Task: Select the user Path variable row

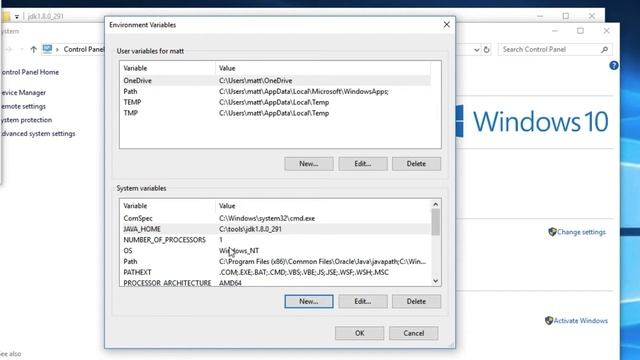Action: point(276,91)
